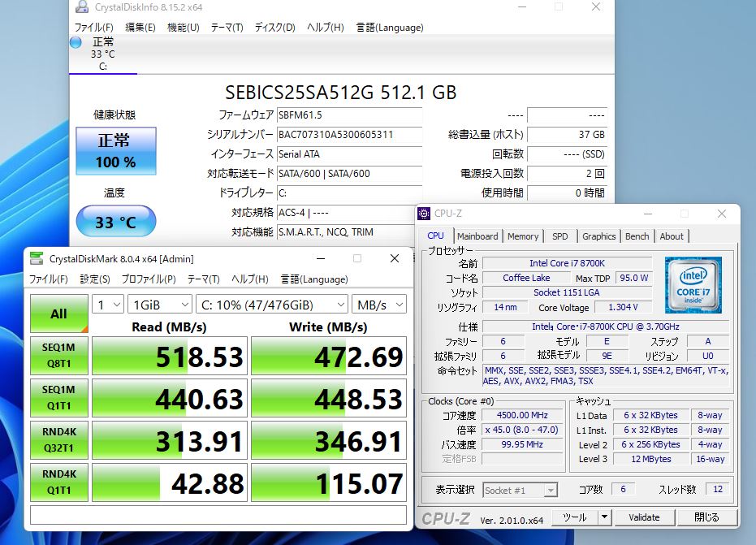The height and width of the screenshot is (545, 756).
Task: Click the transfer mode field SATA/600 | SATA/600
Action: (x=349, y=174)
